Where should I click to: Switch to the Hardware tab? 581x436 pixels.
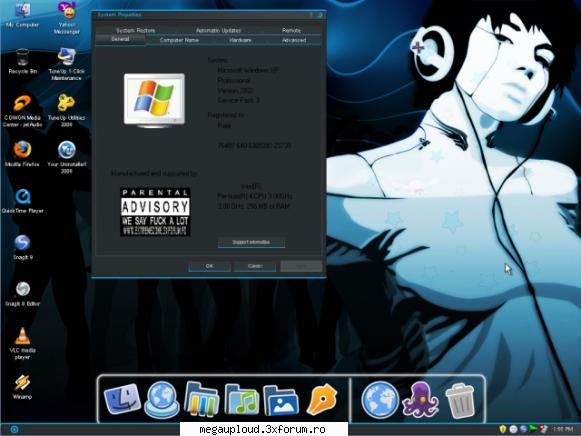(x=240, y=40)
